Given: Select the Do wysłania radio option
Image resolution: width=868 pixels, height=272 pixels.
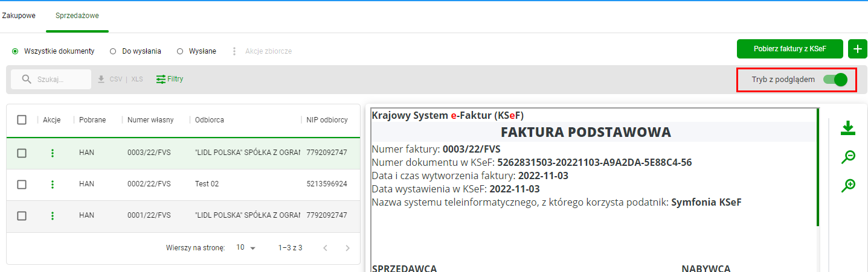Looking at the screenshot, I should (x=135, y=51).
